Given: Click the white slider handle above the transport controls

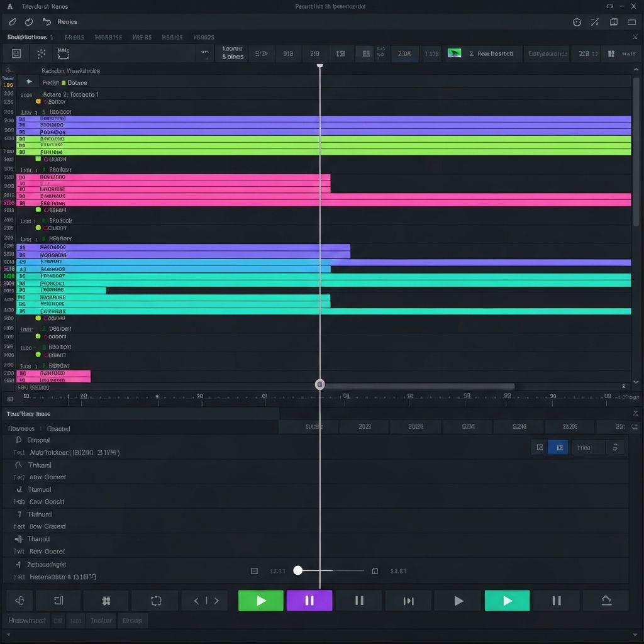Looking at the screenshot, I should coord(298,570).
